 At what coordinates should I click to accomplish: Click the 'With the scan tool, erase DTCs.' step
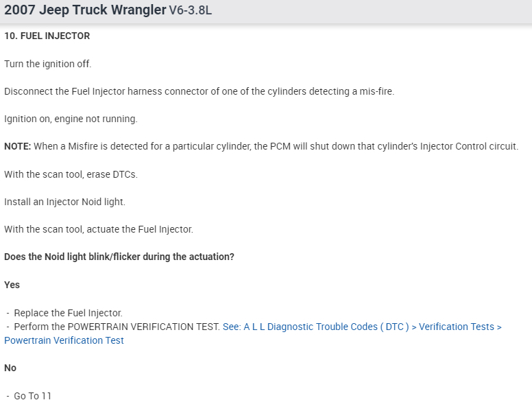pos(71,174)
